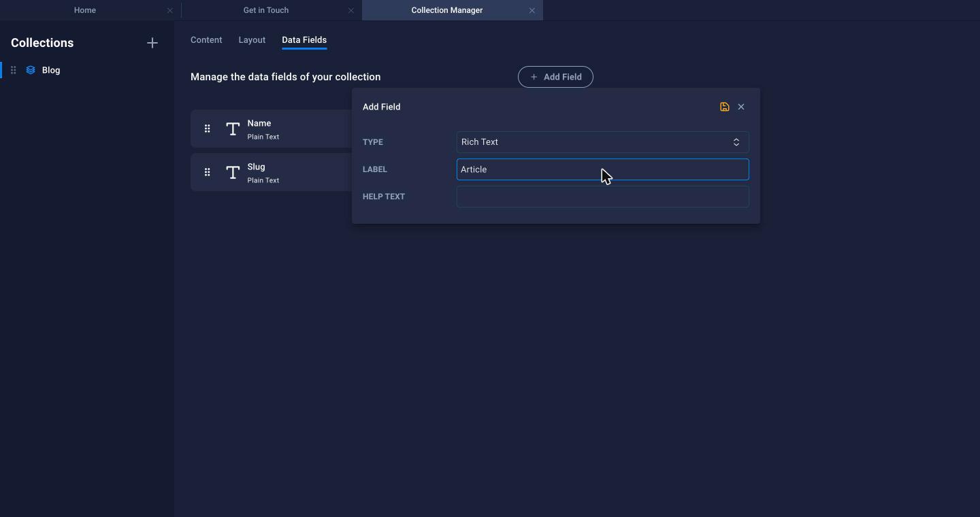
Task: Click the Label input containing Article
Action: pyautogui.click(x=602, y=169)
